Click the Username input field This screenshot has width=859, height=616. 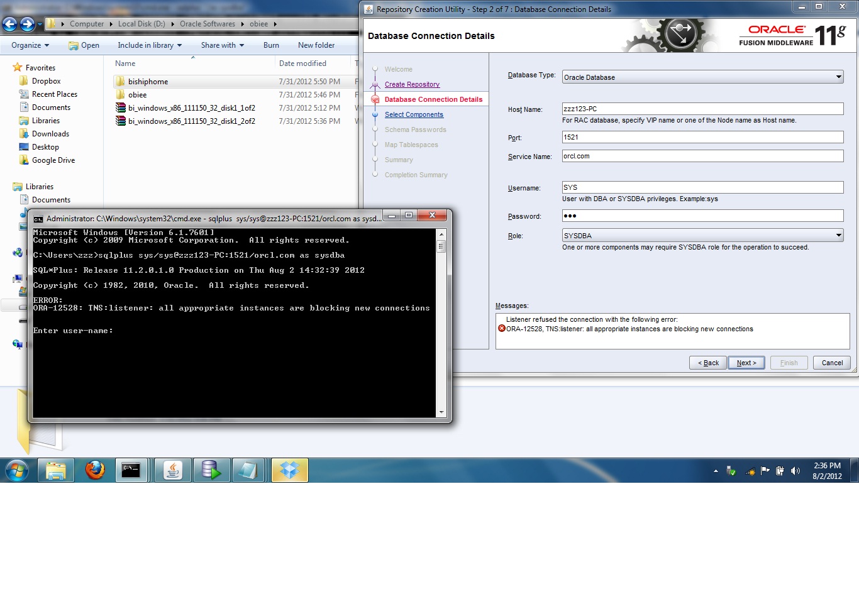(x=702, y=187)
